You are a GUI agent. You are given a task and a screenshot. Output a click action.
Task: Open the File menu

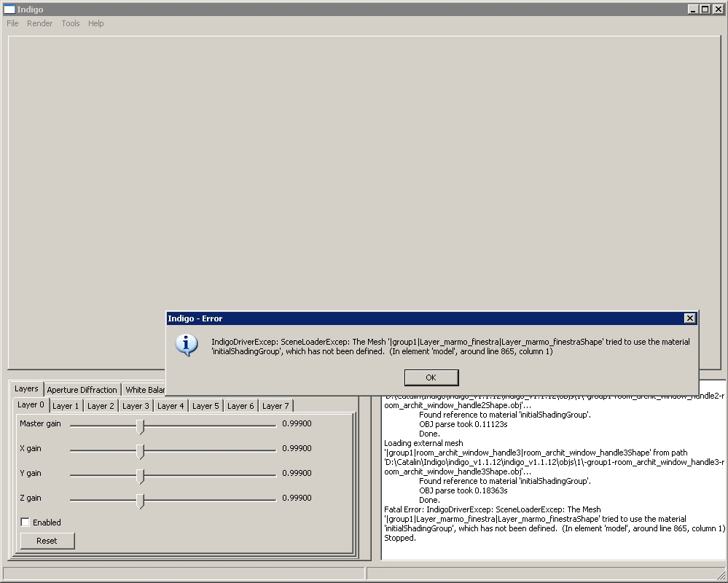[12, 23]
